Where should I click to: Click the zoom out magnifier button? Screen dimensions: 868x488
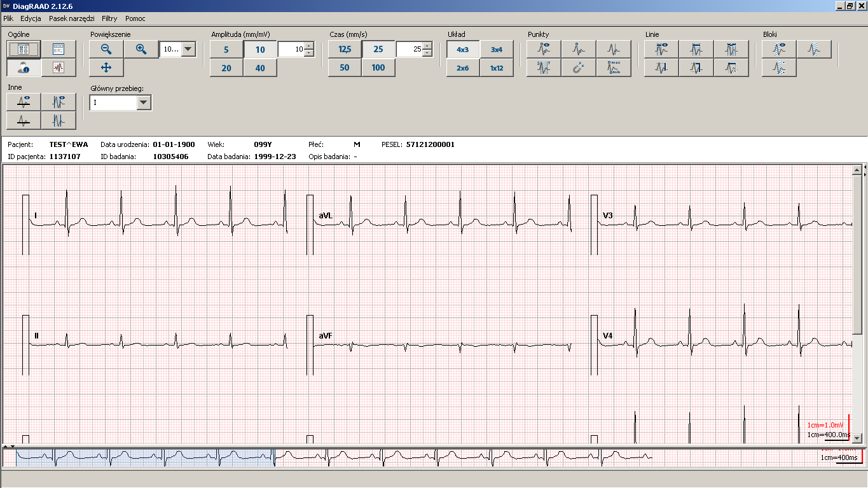click(x=106, y=49)
